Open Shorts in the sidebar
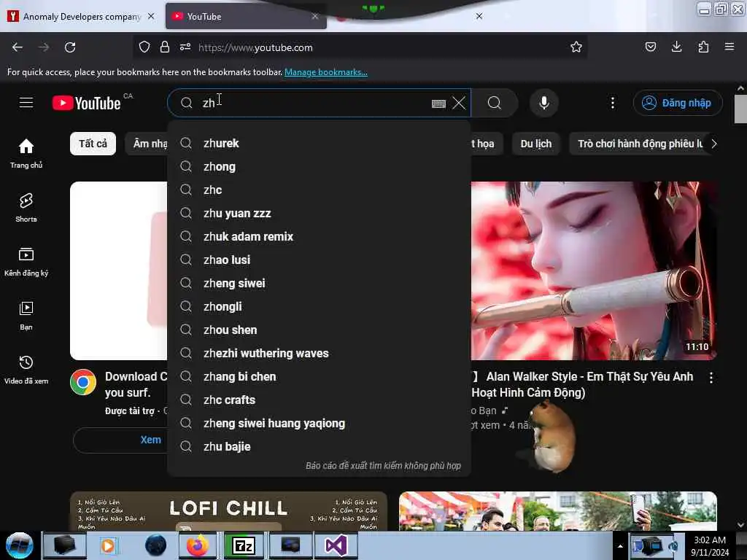The width and height of the screenshot is (747, 560). click(26, 208)
